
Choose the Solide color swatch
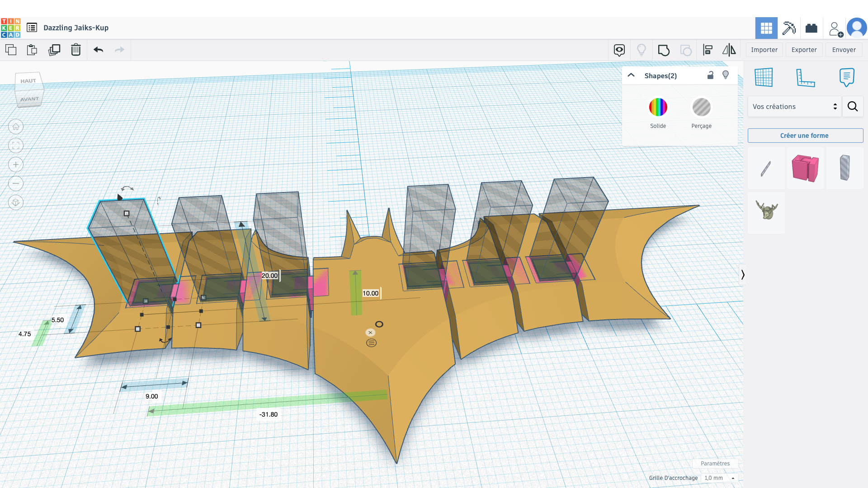tap(658, 108)
